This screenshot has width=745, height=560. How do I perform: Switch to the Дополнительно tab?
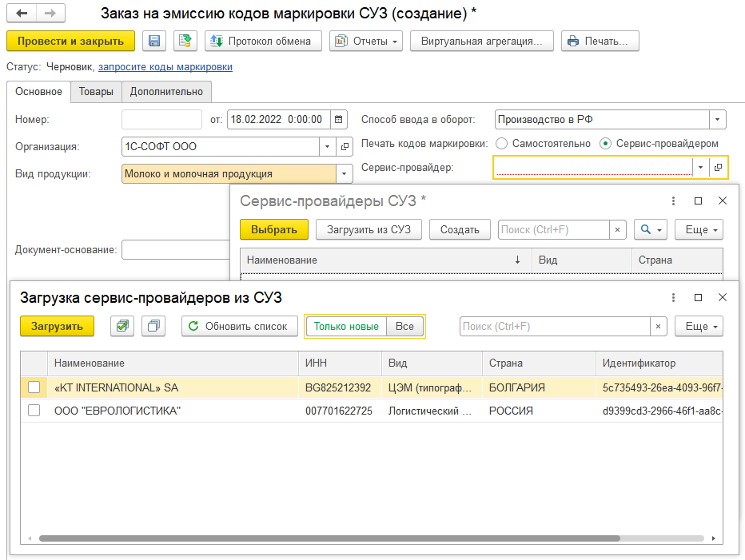point(166,92)
